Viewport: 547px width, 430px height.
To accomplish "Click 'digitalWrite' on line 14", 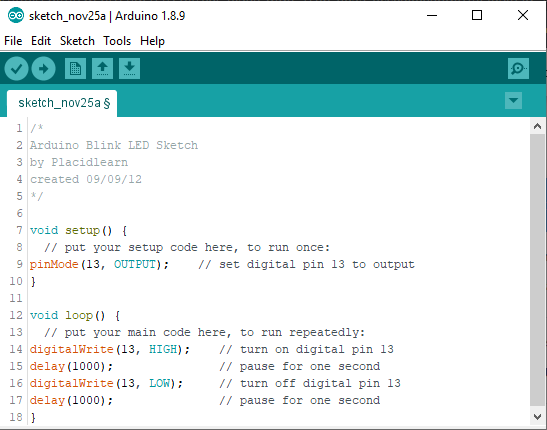I will tap(72, 349).
